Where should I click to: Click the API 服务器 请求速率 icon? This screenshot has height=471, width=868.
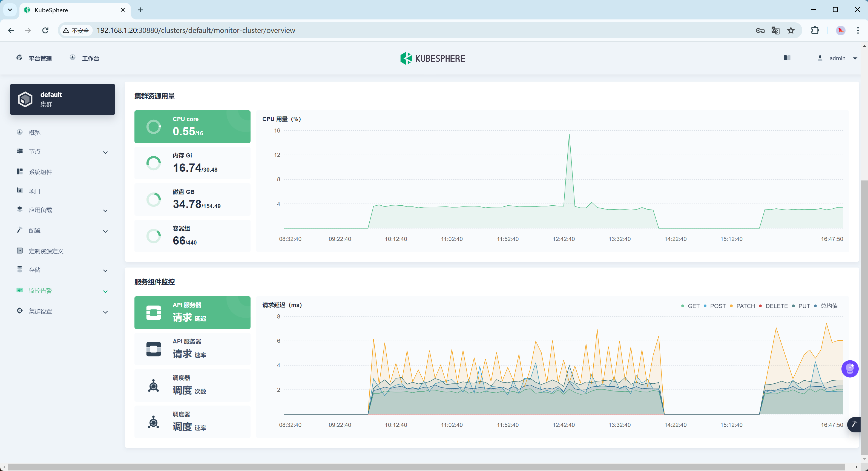click(x=153, y=349)
